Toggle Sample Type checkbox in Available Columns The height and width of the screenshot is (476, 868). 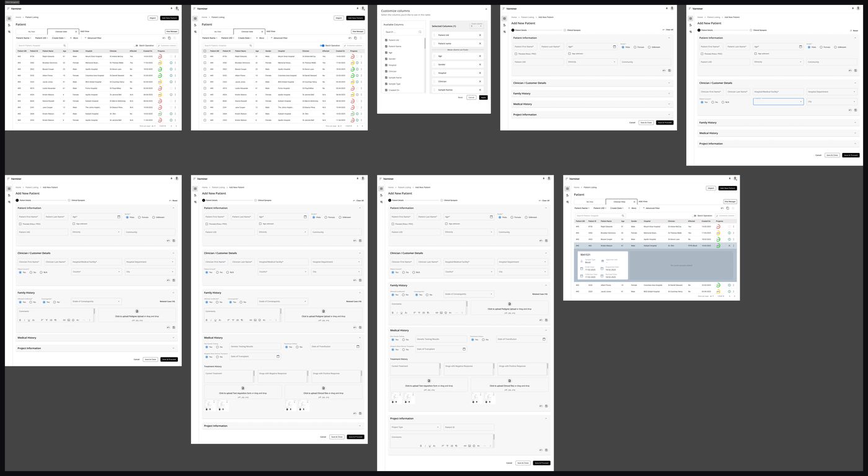[x=386, y=84]
